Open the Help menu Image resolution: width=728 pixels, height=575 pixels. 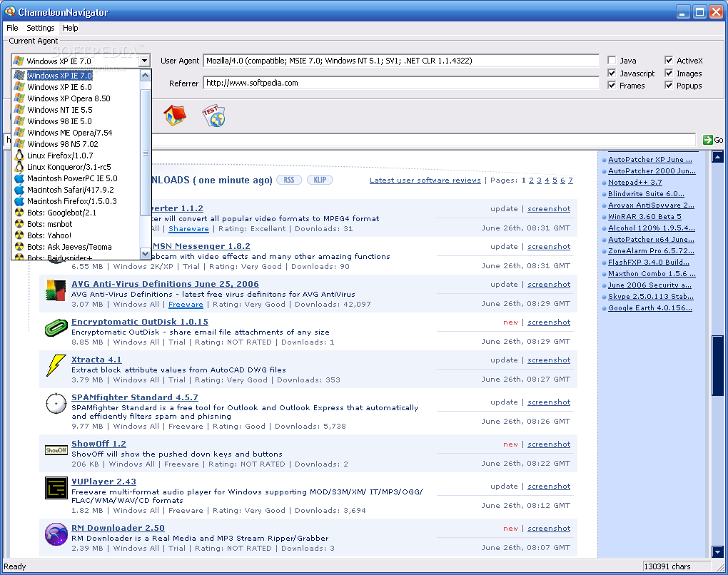71,28
